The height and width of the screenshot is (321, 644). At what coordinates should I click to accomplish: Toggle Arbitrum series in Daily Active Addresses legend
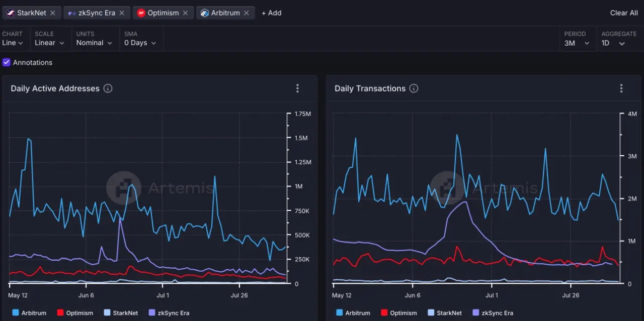(x=29, y=313)
